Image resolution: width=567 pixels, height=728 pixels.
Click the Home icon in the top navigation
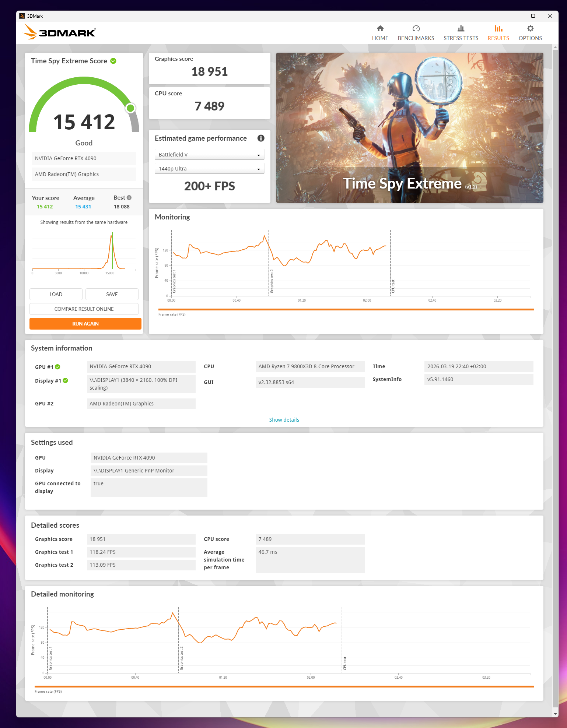click(380, 29)
